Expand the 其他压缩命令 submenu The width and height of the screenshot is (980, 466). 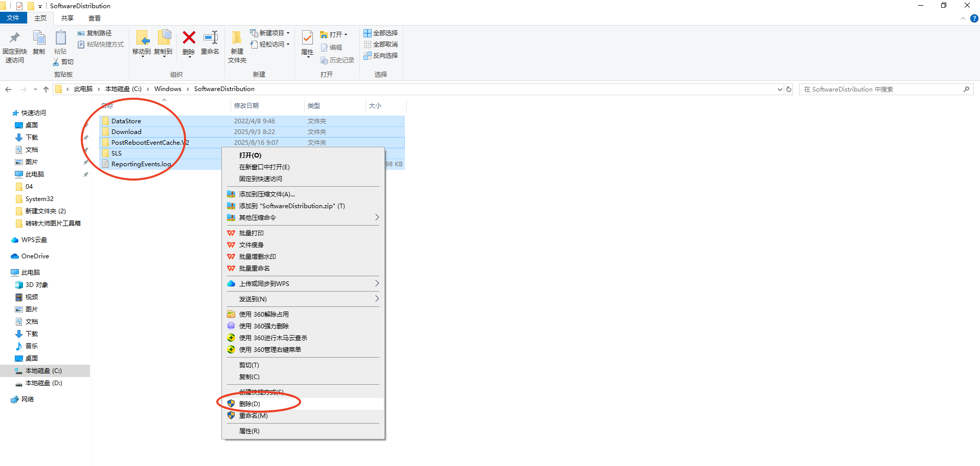377,217
